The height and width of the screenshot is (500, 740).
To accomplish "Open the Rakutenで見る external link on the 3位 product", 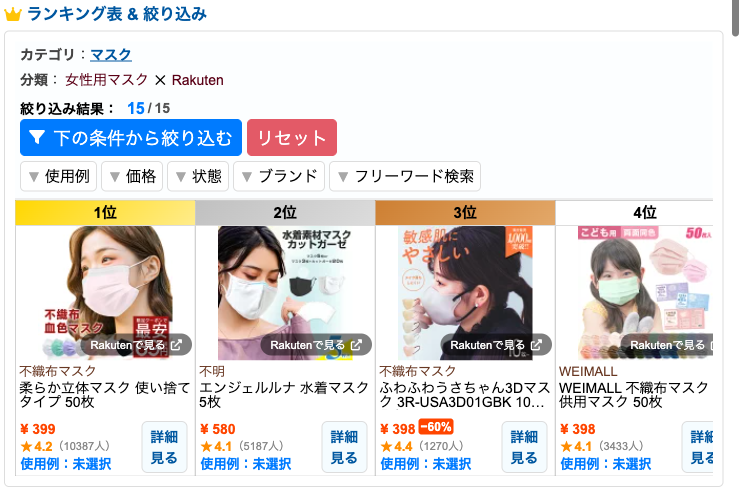I will point(496,345).
